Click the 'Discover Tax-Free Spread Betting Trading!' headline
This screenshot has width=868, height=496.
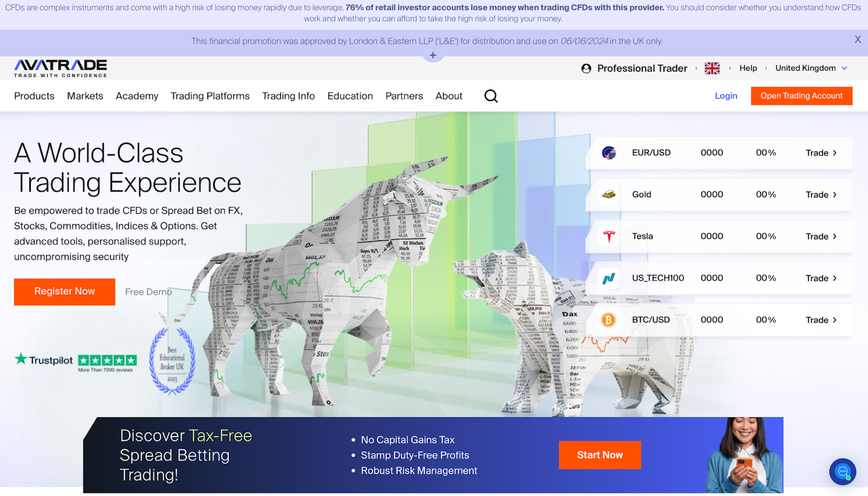coord(186,455)
